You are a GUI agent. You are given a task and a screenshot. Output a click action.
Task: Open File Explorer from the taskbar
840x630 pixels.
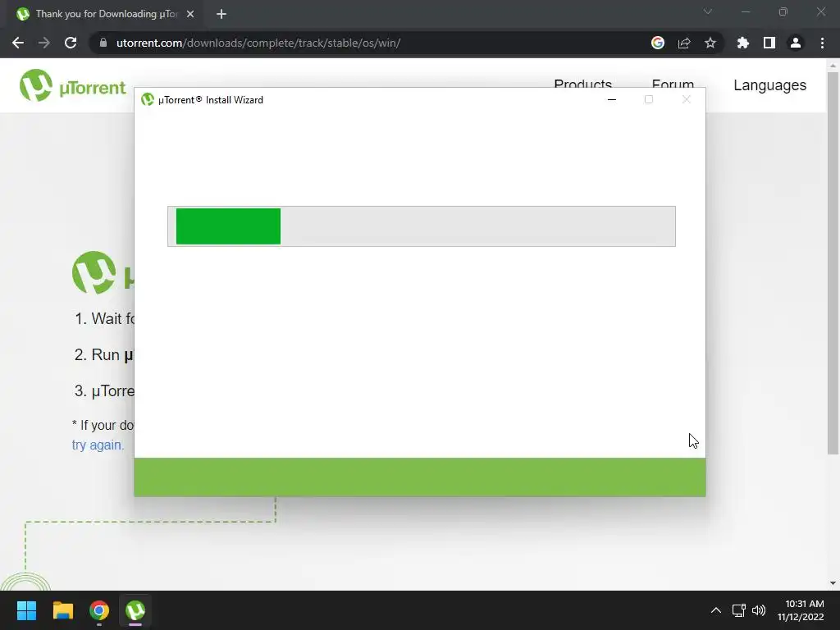tap(62, 610)
